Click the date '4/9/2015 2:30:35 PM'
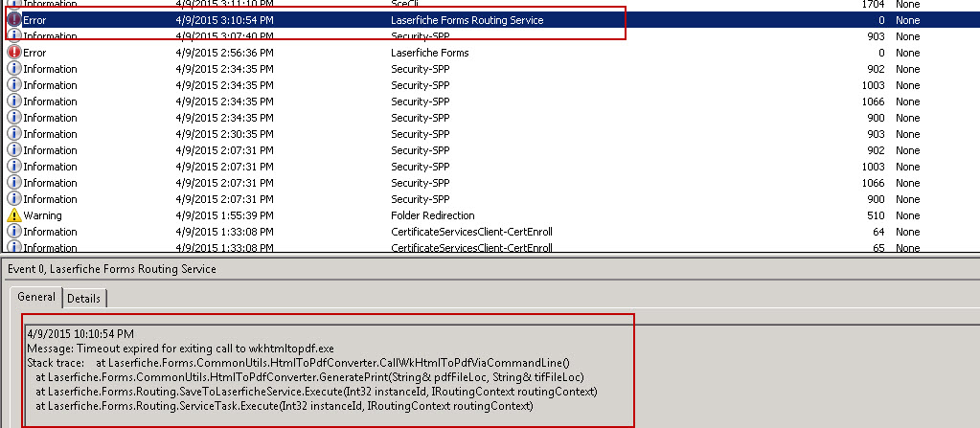 click(x=224, y=134)
